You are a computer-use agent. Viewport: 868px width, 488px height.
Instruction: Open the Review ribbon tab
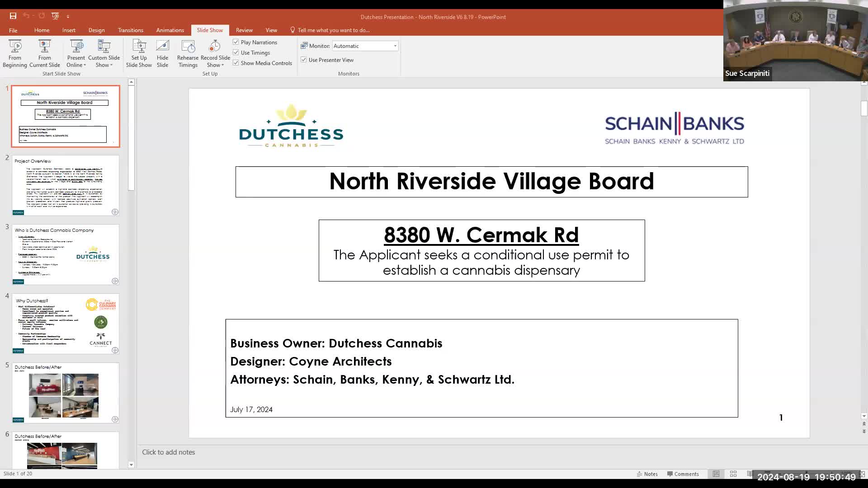[x=244, y=30]
